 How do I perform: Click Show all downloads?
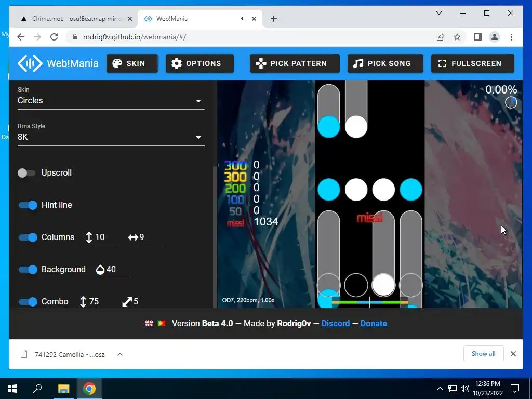(484, 354)
